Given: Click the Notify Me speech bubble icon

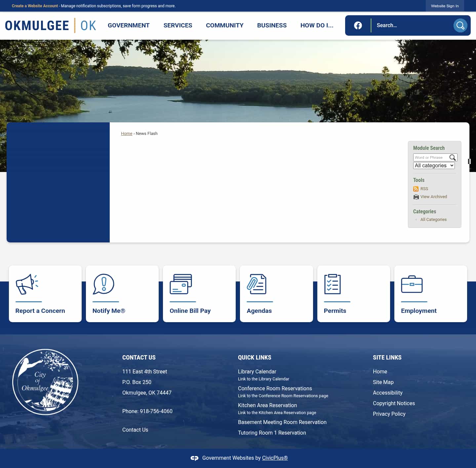Looking at the screenshot, I should (105, 284).
